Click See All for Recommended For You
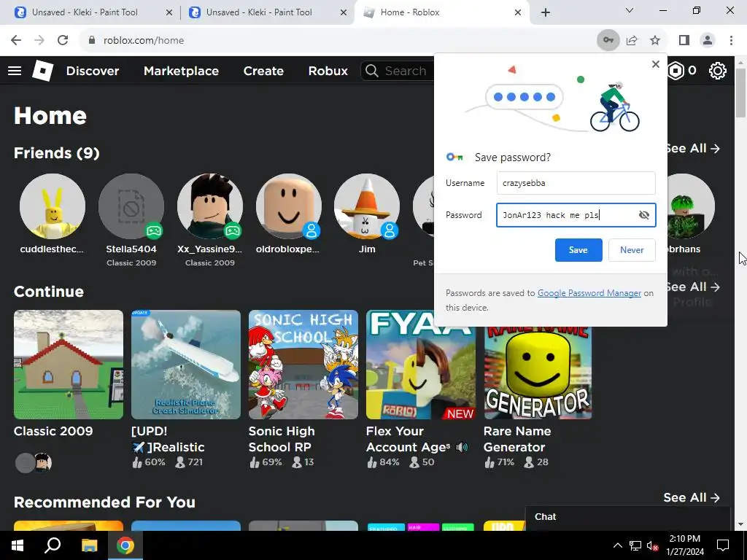This screenshot has height=560, width=747. (692, 497)
